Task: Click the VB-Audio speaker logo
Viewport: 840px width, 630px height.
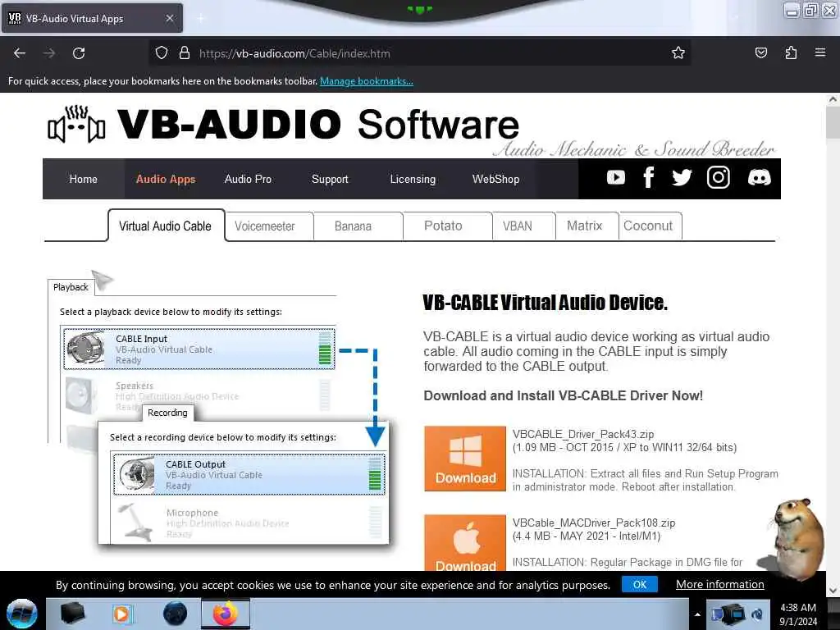Action: (76, 125)
